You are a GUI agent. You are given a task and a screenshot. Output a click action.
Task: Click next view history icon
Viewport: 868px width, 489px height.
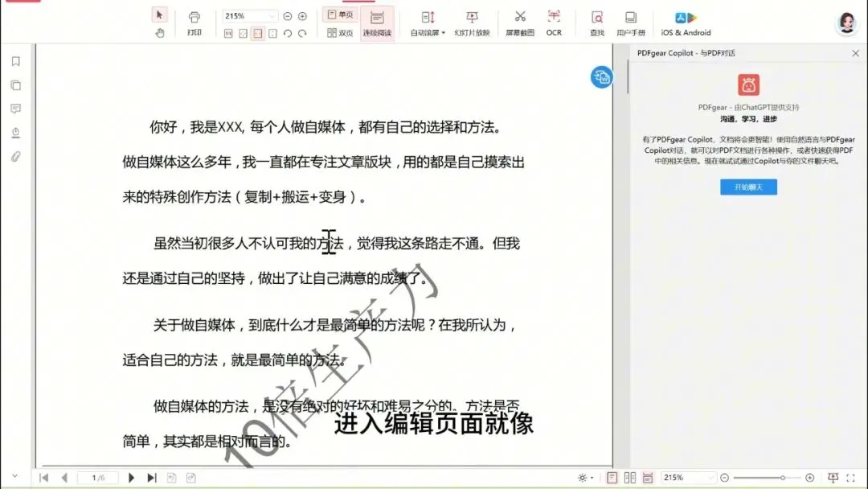[191, 478]
